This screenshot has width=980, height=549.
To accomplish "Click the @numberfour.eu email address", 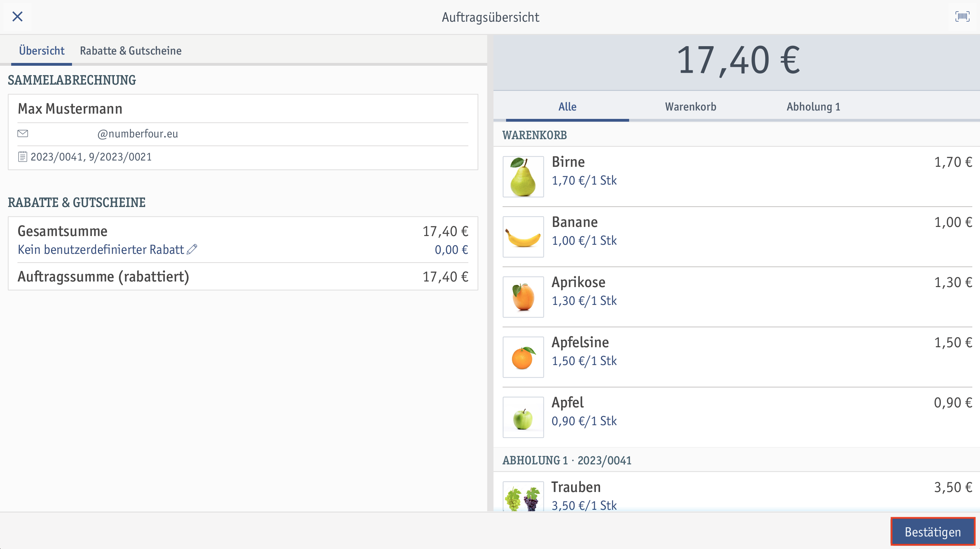I will tap(138, 134).
